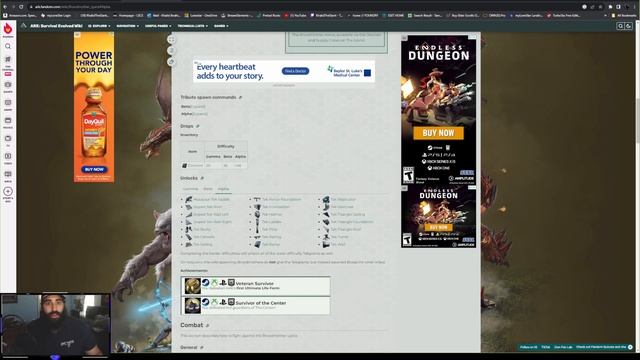Click the Find a Doctor ad button
The height and width of the screenshot is (360, 640).
[295, 71]
